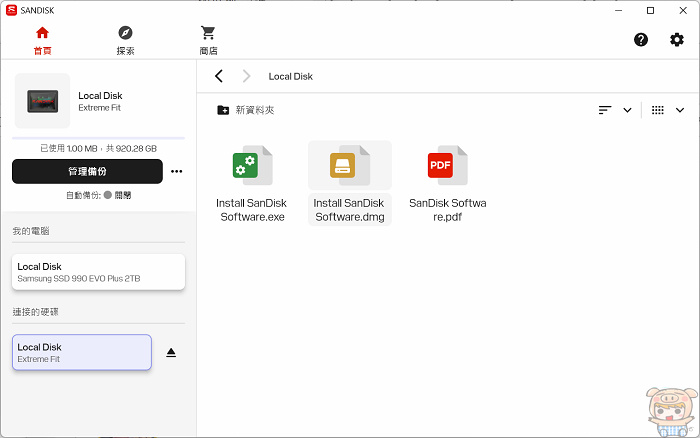Open the Home tab
Viewport: 700px width, 438px height.
click(x=42, y=41)
